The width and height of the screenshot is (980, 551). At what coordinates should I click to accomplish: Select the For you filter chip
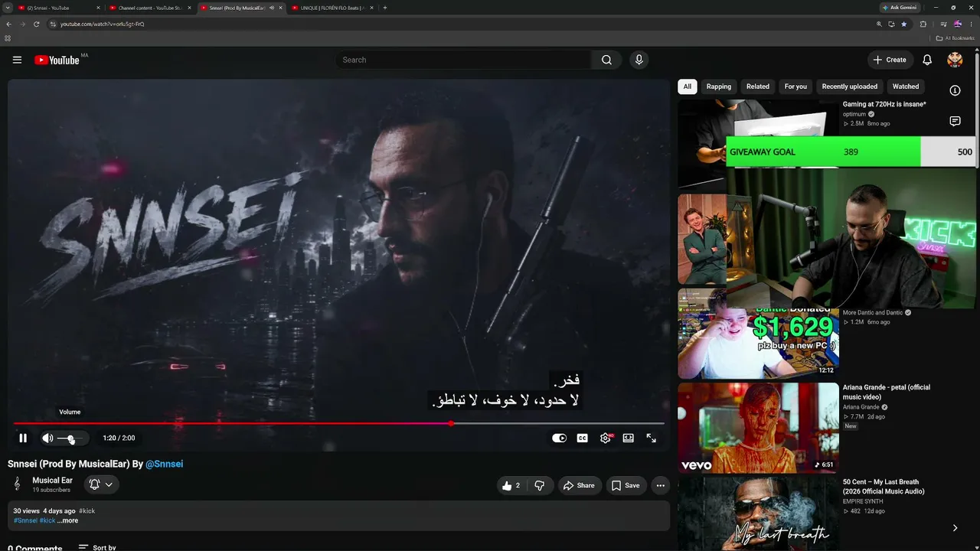pos(795,86)
